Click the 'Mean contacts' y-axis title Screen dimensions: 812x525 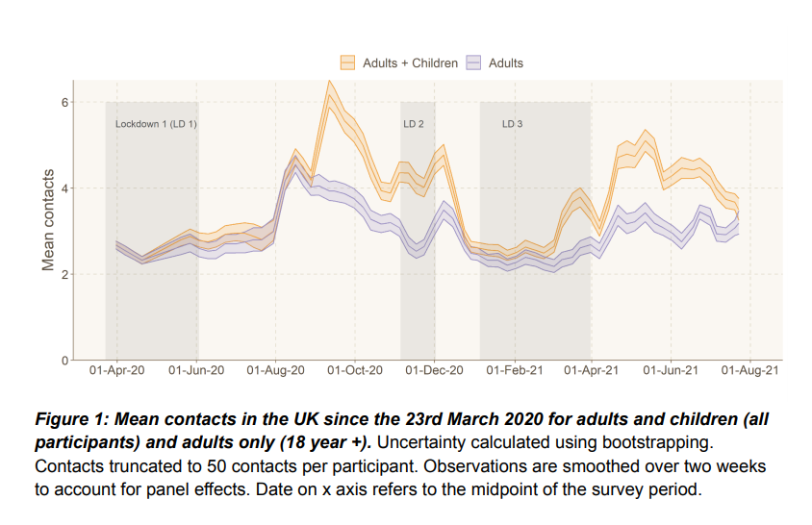tap(48, 230)
